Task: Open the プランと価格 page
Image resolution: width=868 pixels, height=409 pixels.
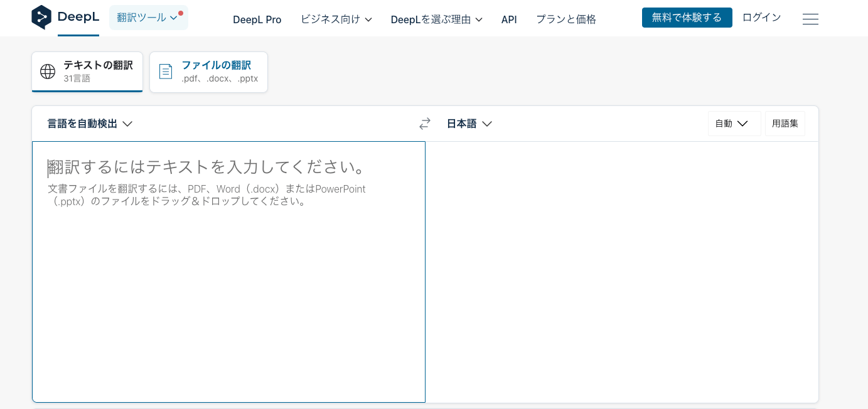Action: pyautogui.click(x=565, y=19)
